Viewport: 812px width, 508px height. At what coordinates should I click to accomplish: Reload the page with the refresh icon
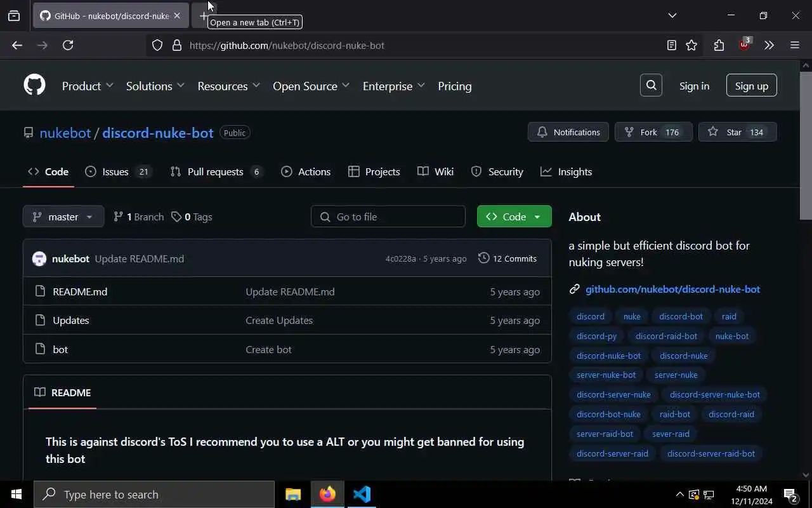click(x=68, y=45)
